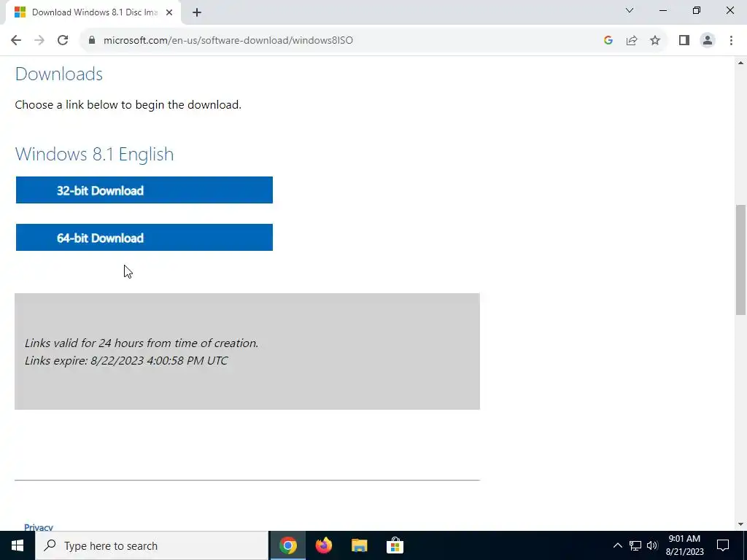Minimize the Chrome window

point(663,10)
